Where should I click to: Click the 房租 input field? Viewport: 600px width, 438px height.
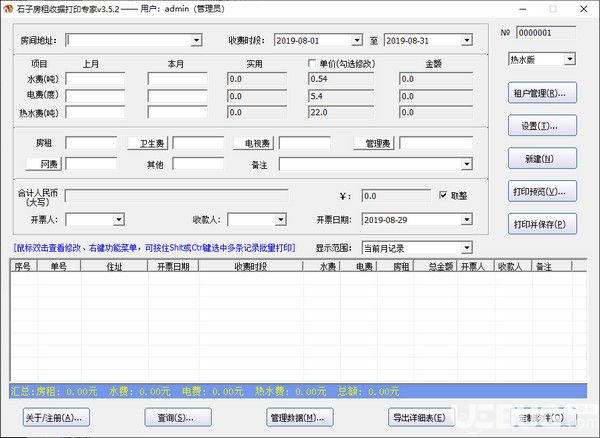click(x=91, y=143)
